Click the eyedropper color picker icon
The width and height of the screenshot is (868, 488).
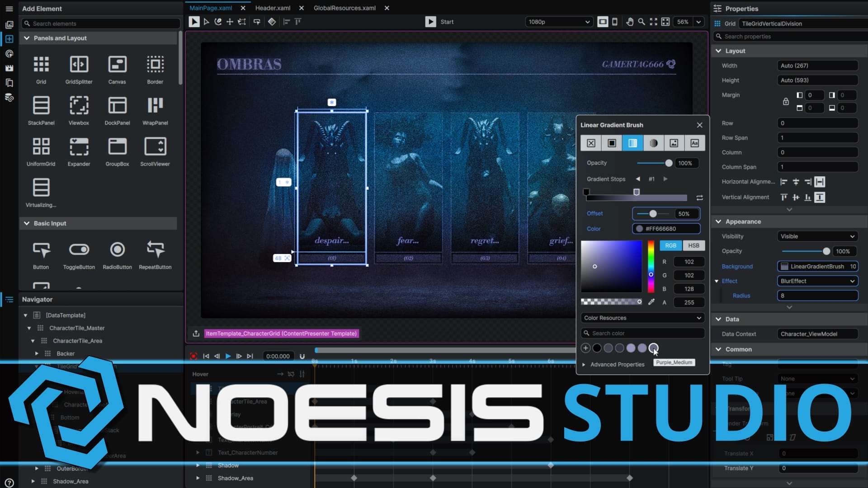point(651,302)
